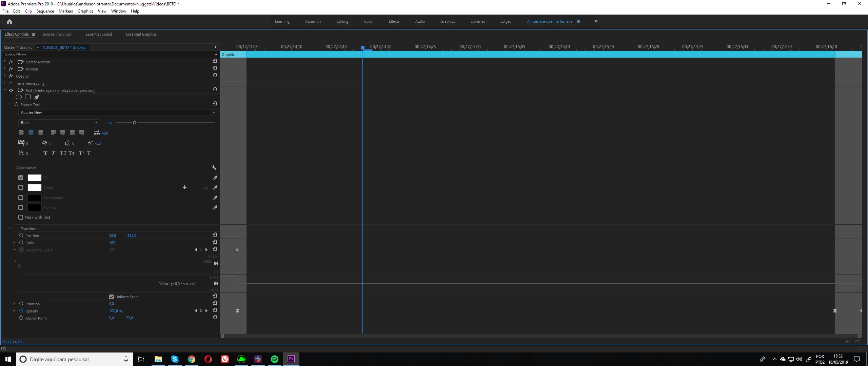Open the Color workspace
Viewport: 868px width, 366px height.
(x=368, y=21)
